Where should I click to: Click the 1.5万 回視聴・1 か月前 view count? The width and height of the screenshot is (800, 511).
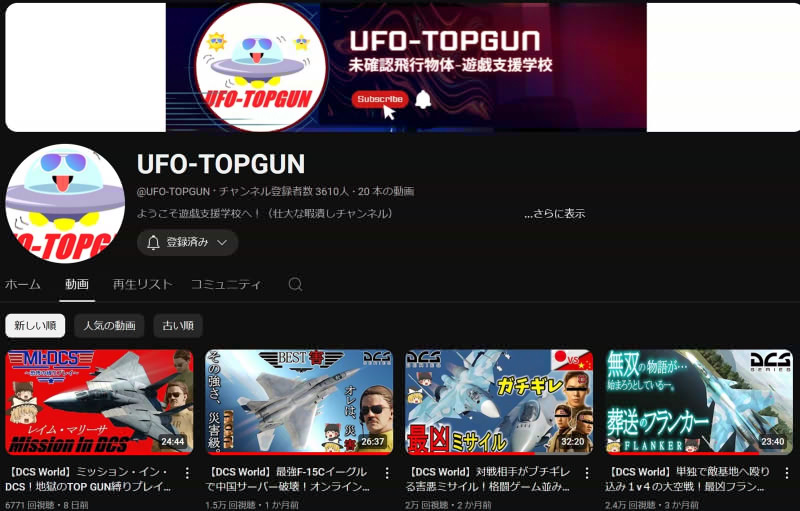(252, 505)
